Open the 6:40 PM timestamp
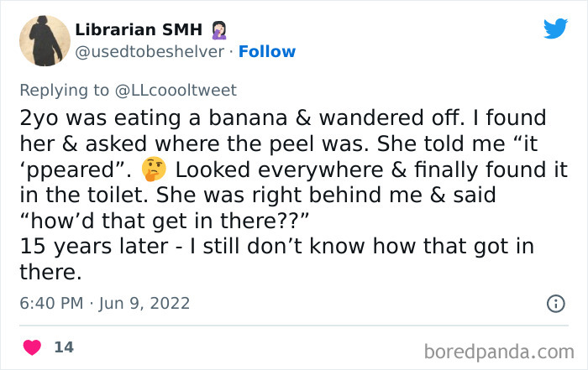The height and width of the screenshot is (370, 588). 50,303
